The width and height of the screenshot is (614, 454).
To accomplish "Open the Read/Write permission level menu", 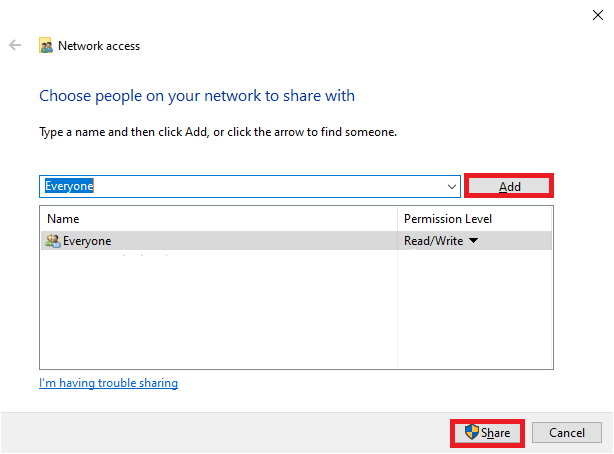I will (x=433, y=241).
